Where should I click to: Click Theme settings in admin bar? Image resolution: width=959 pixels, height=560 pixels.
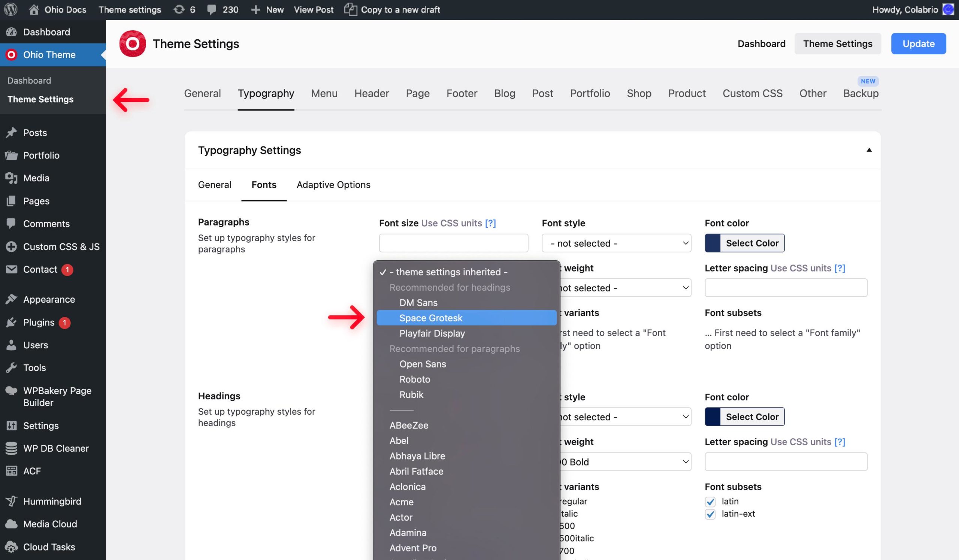tap(130, 9)
